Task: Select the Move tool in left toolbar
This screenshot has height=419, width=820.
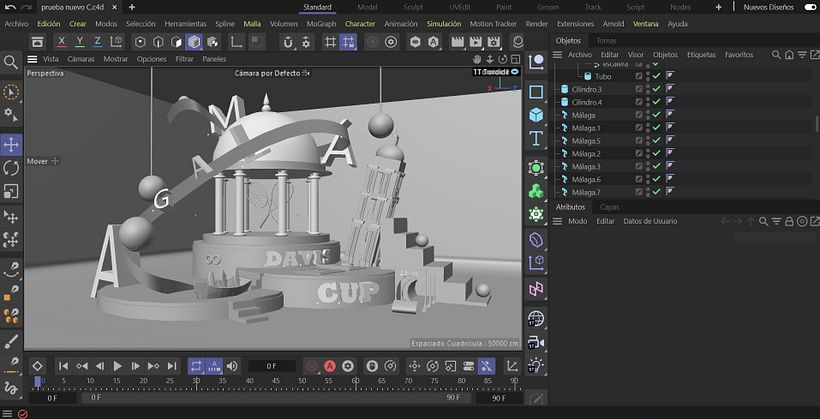Action: pyautogui.click(x=11, y=145)
